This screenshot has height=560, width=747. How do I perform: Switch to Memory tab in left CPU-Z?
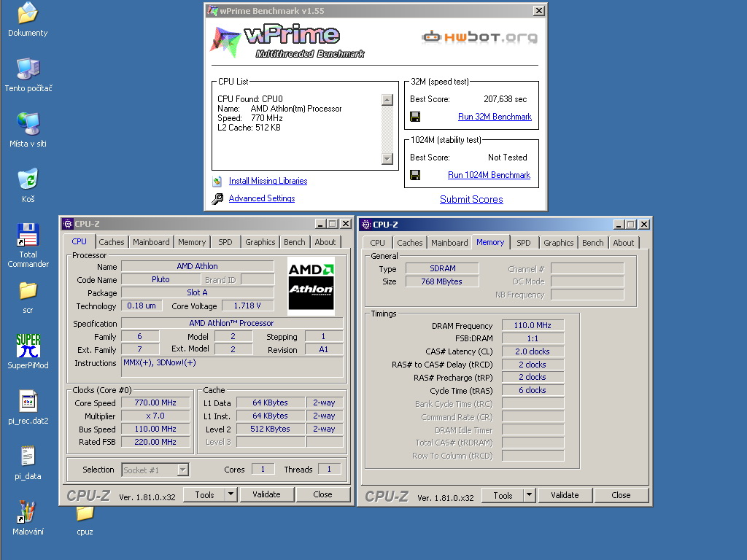point(192,242)
